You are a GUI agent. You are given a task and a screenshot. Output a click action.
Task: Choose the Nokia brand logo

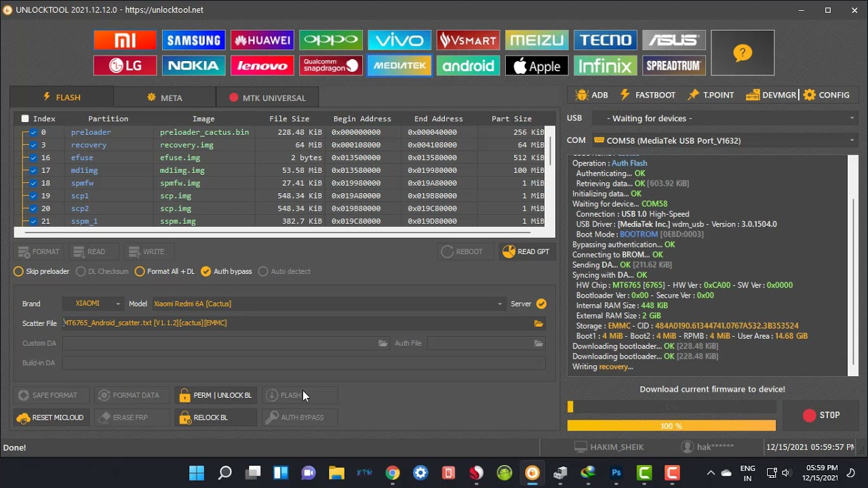coord(193,66)
